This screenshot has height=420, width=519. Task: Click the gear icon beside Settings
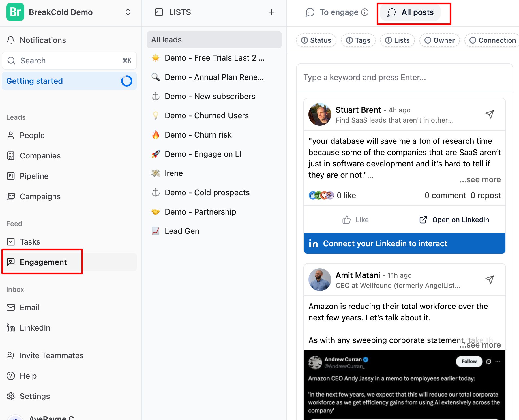pos(11,396)
